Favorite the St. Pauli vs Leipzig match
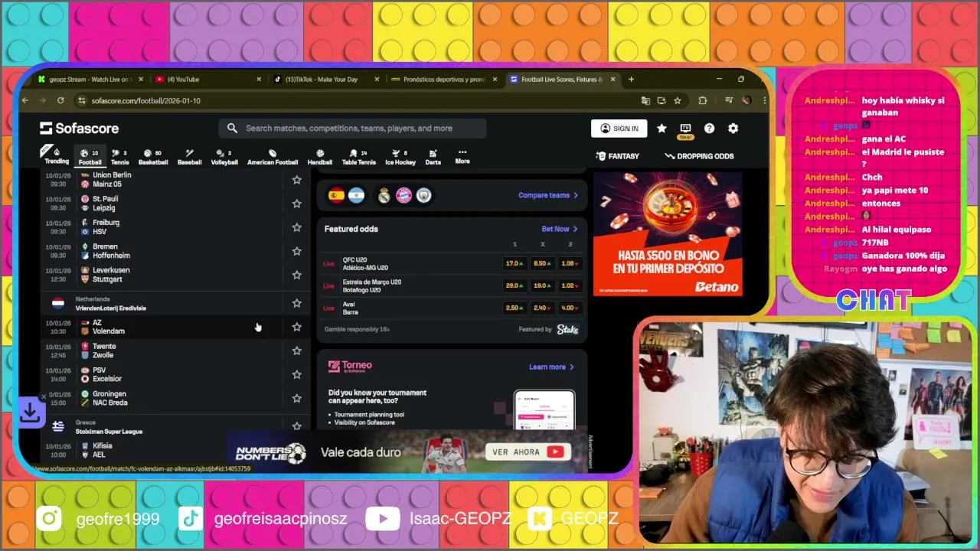The width and height of the screenshot is (980, 551). (296, 204)
